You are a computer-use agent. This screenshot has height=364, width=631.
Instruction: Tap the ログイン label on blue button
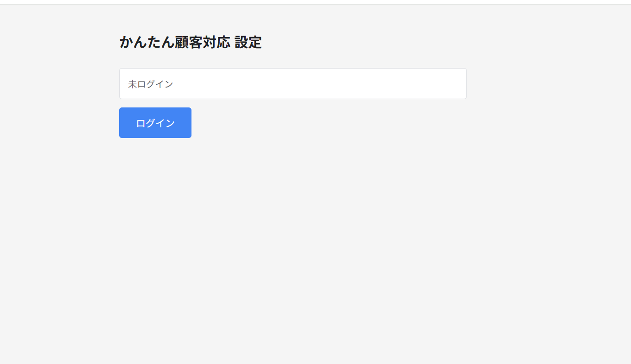[155, 123]
